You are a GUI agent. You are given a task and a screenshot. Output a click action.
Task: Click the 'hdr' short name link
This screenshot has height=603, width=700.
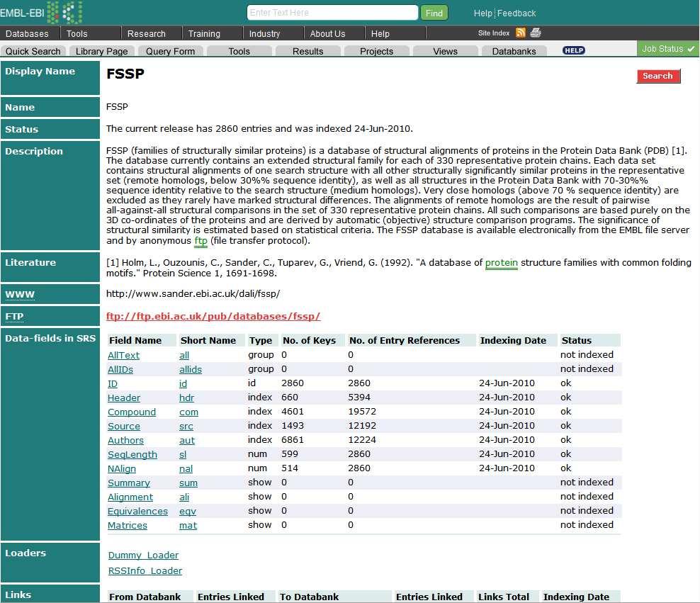186,398
